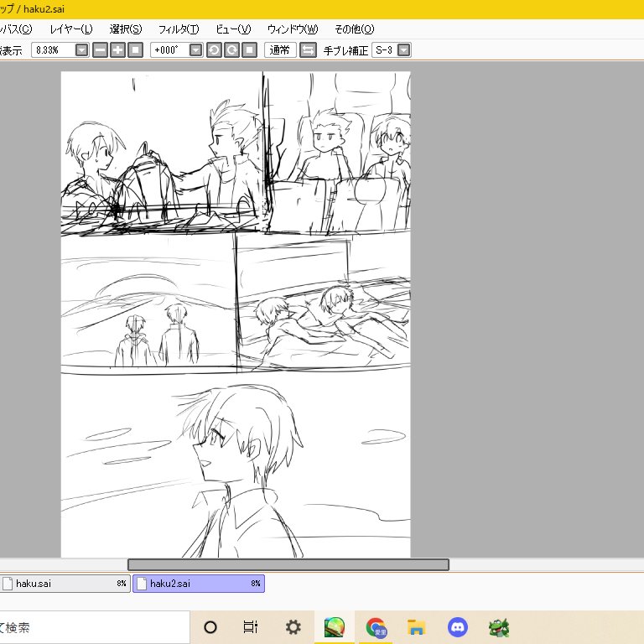This screenshot has height=644, width=644.
Task: Expand the rotation angle dropdown
Action: point(196,50)
